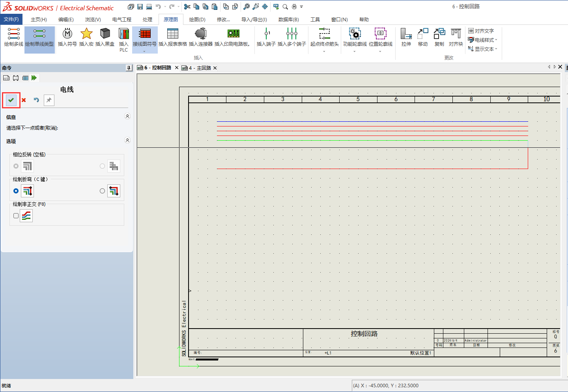Enable the draw non-orthogonal (绘制非正交) checkbox
Screen dimensions: 568x392
tap(16, 216)
